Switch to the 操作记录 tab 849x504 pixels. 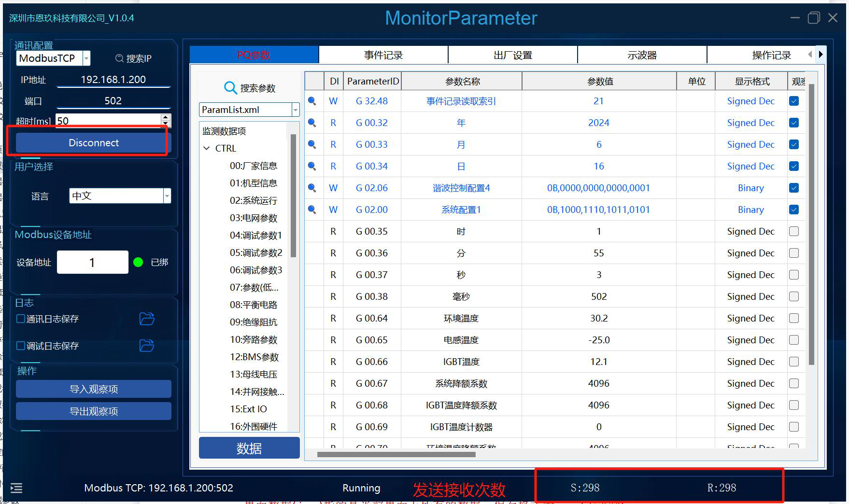click(771, 55)
